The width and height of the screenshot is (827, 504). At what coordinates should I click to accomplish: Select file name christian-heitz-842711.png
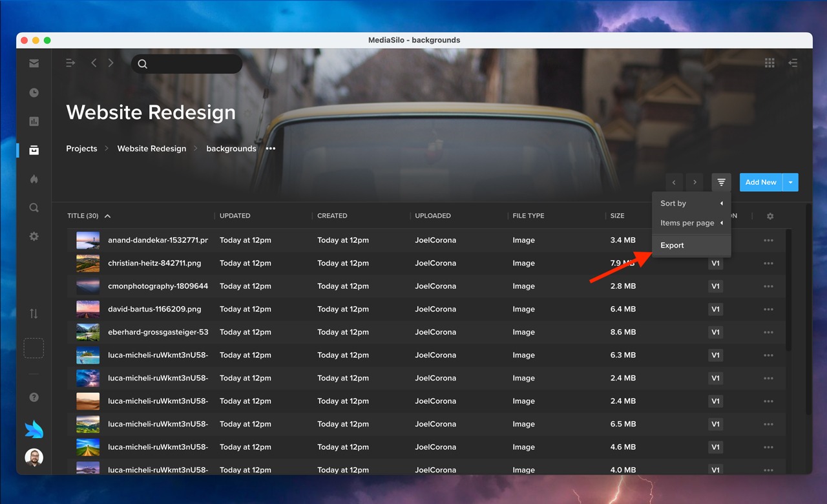point(154,264)
